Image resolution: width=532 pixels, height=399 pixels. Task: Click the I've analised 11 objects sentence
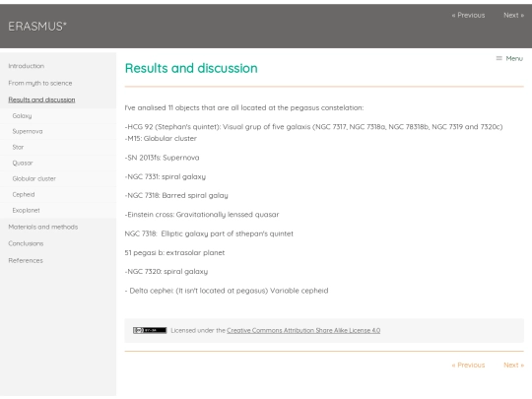pyautogui.click(x=244, y=108)
